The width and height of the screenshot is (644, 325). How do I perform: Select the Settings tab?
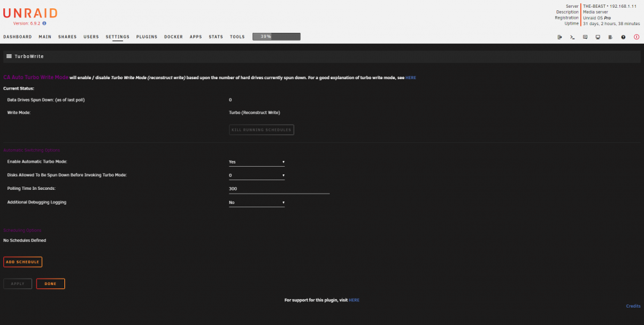(117, 37)
